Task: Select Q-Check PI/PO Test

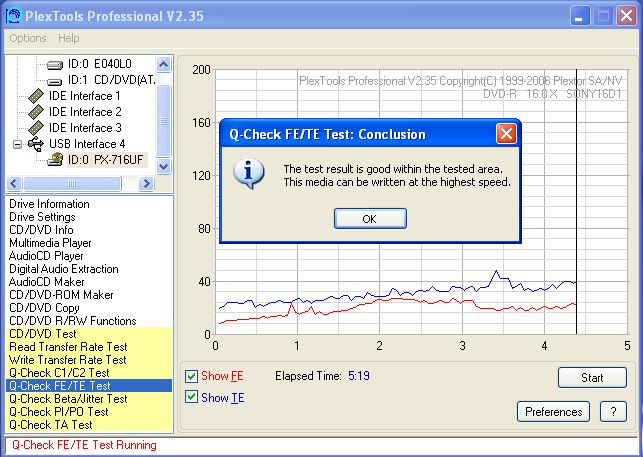Action: coord(89,411)
